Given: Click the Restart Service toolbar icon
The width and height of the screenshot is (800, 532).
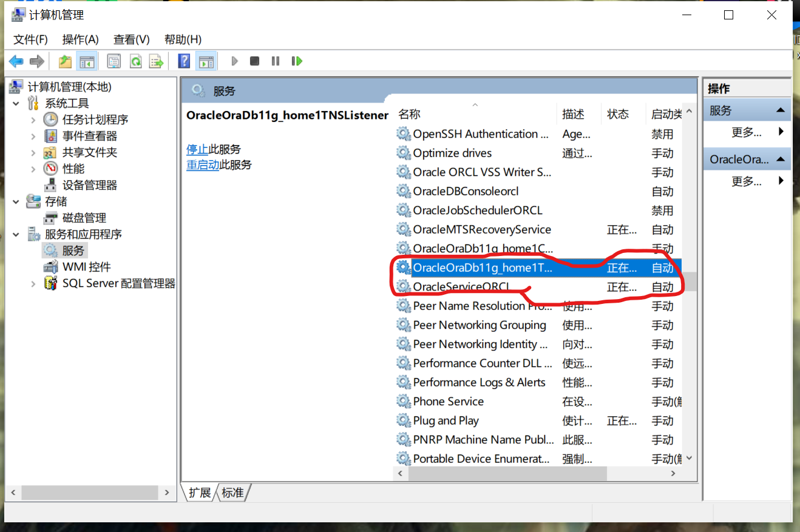Looking at the screenshot, I should (297, 61).
